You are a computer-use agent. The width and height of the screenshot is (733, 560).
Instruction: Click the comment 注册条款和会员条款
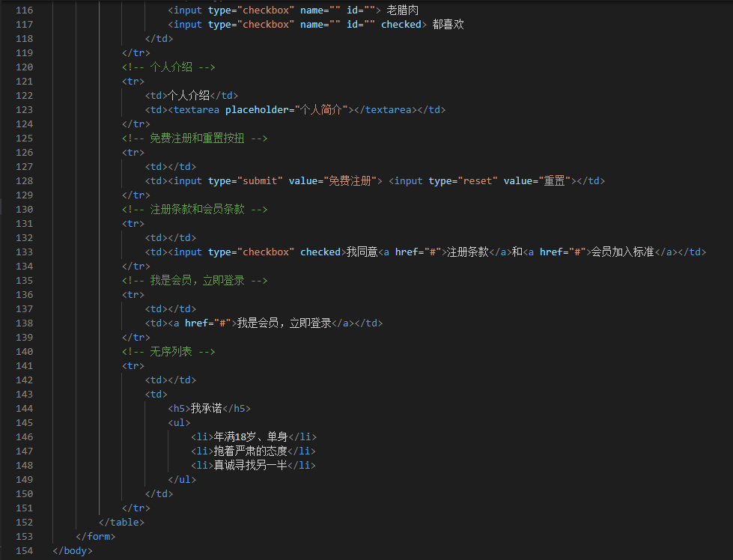point(197,210)
